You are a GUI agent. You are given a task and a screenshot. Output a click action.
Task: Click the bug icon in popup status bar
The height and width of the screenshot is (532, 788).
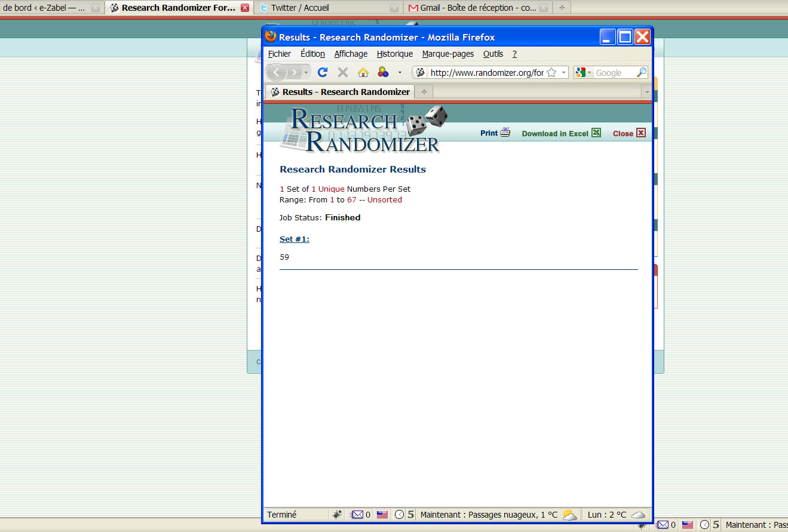[338, 515]
